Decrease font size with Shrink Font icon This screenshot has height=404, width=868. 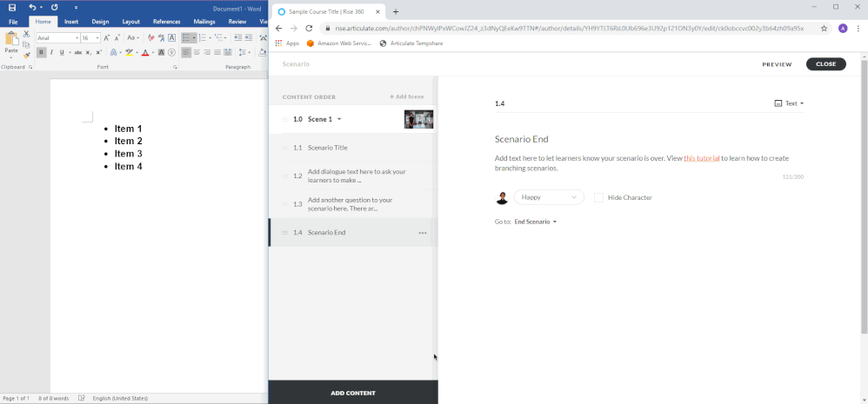tap(117, 38)
